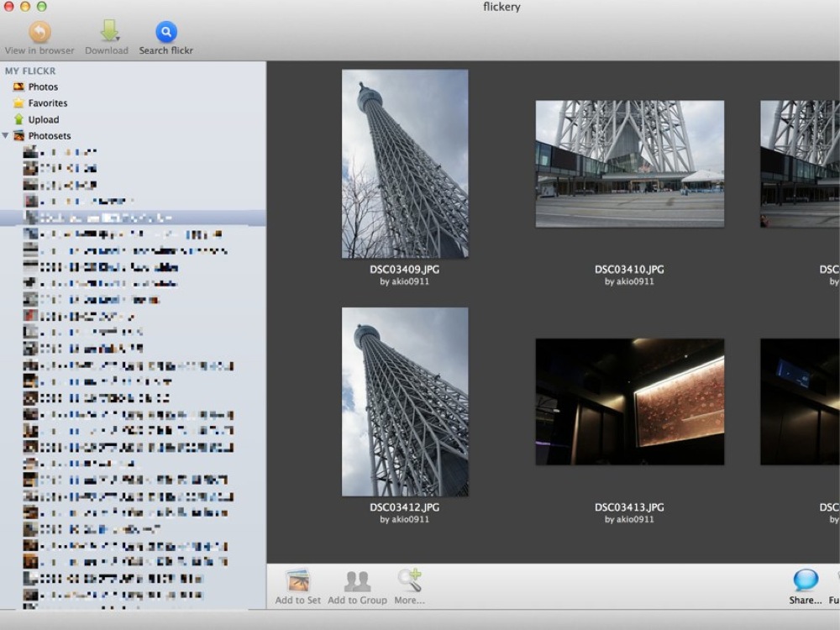Viewport: 840px width, 630px height.
Task: Click by akio0911 under DSC03412.JPG
Action: click(x=405, y=519)
